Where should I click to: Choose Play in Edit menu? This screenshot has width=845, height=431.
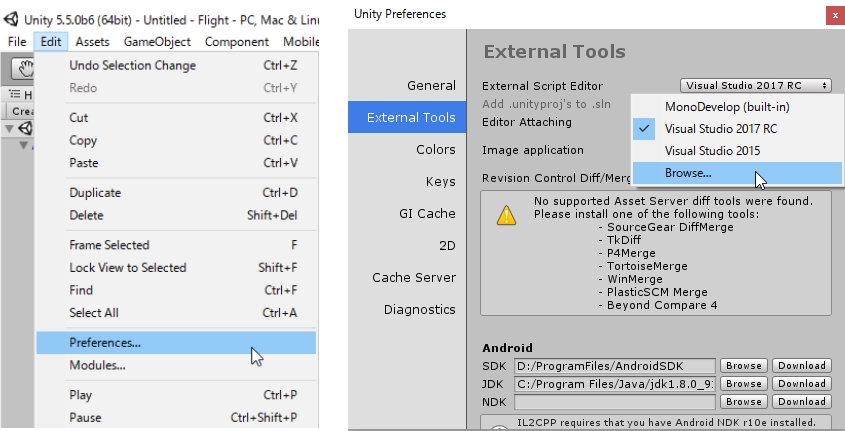(176, 395)
